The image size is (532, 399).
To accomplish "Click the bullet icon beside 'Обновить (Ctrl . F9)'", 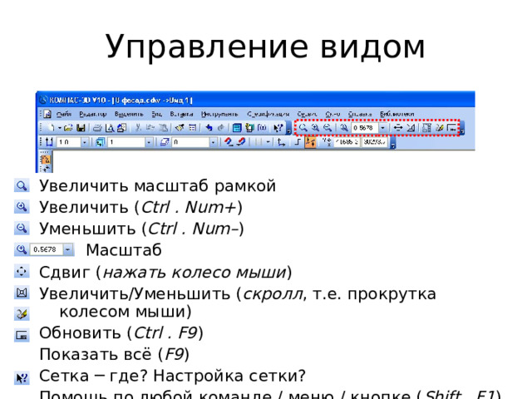I will tap(22, 336).
